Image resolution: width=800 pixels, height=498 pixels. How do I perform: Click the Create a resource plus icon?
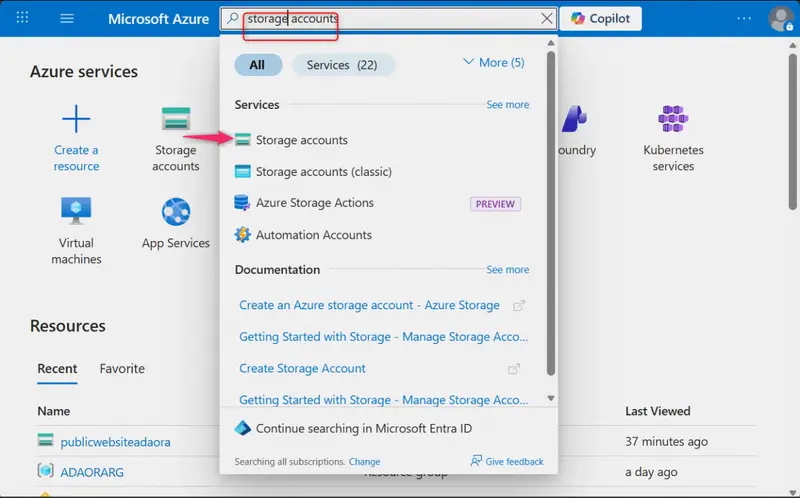pos(76,119)
